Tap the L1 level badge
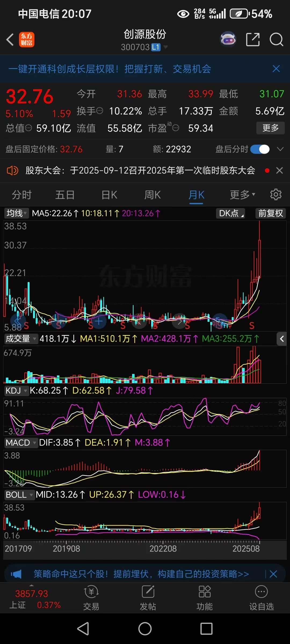This screenshot has height=644, width=290. [x=156, y=47]
